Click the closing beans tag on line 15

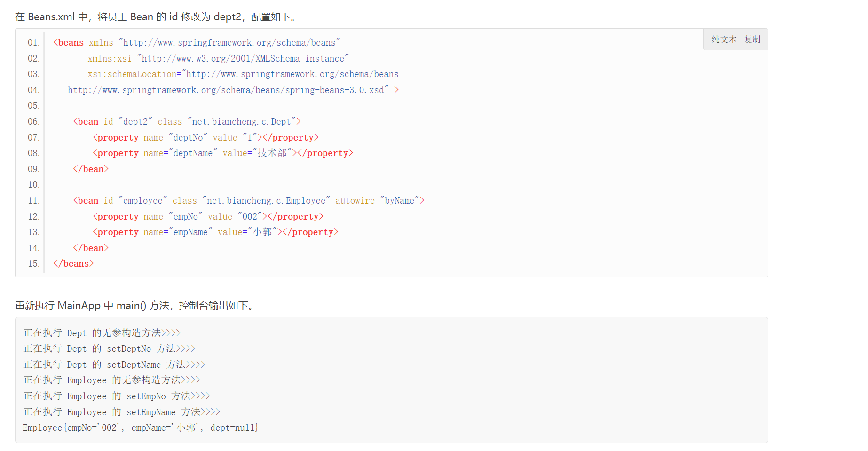[x=73, y=264]
